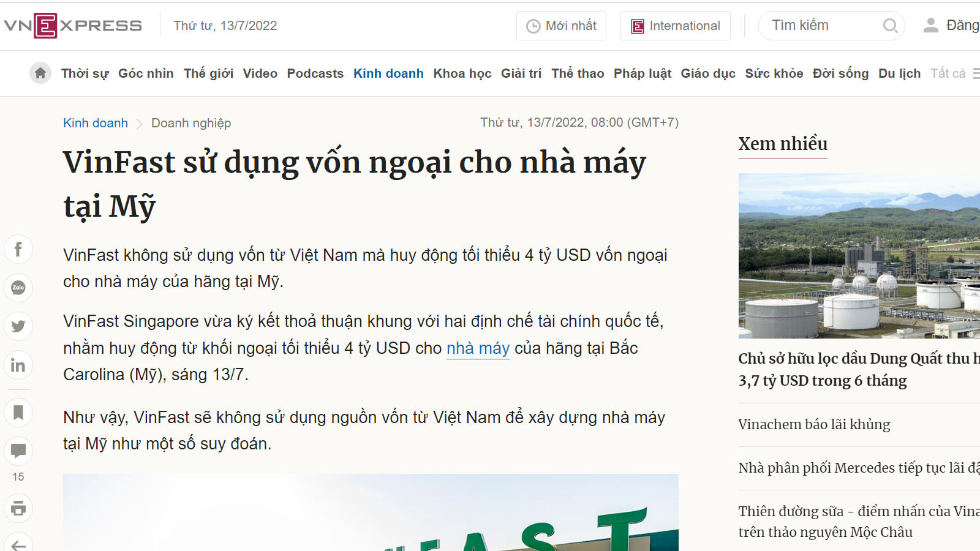
Task: Click the comment count 15
Action: point(18,477)
